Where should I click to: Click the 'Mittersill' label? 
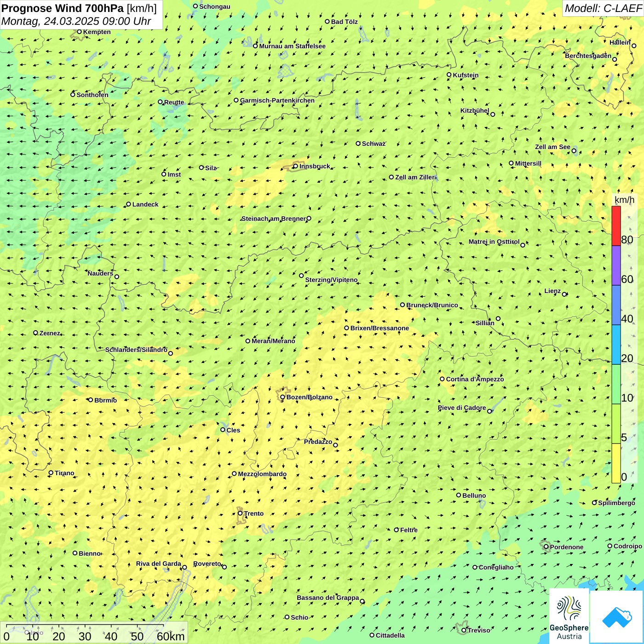point(528,163)
